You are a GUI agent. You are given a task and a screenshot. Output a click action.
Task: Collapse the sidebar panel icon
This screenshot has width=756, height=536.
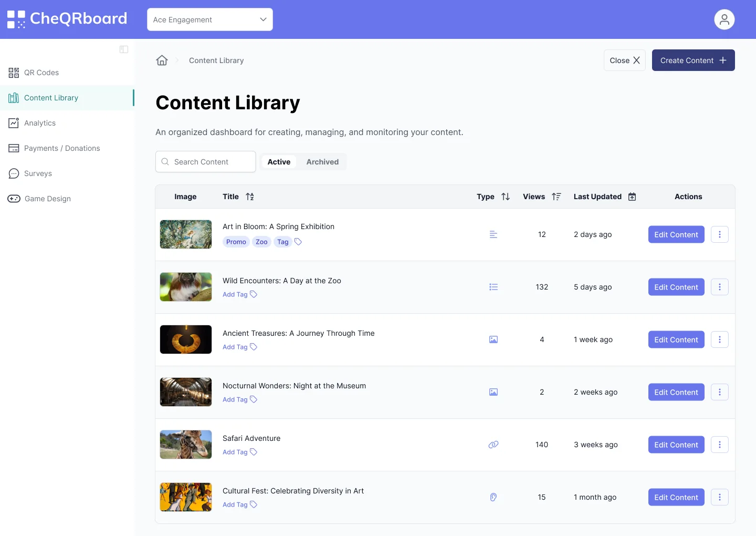click(x=124, y=49)
